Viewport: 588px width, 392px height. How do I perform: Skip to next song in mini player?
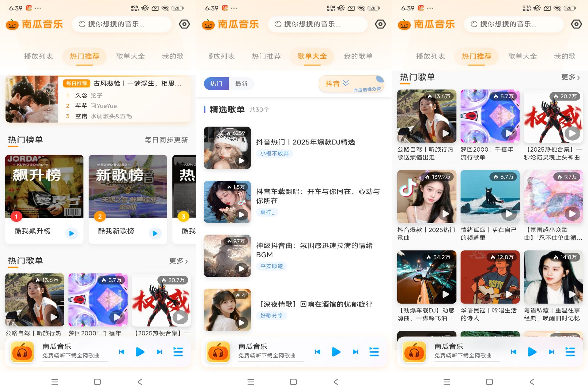click(x=159, y=352)
